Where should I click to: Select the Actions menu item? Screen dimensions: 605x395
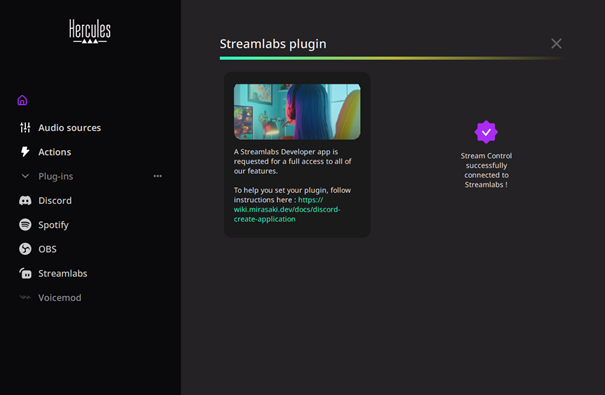(45, 152)
